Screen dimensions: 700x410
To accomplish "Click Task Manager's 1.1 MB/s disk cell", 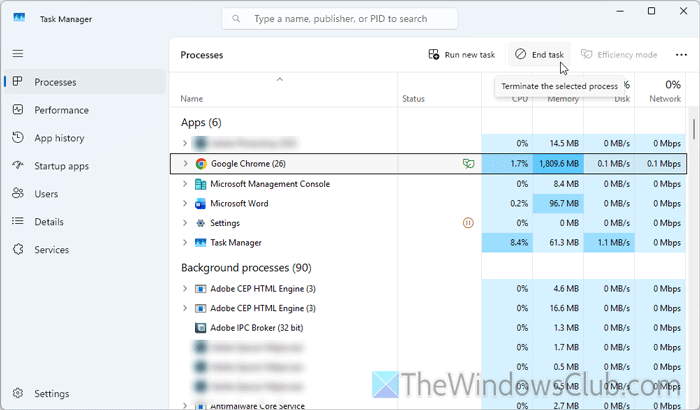I will tap(609, 243).
